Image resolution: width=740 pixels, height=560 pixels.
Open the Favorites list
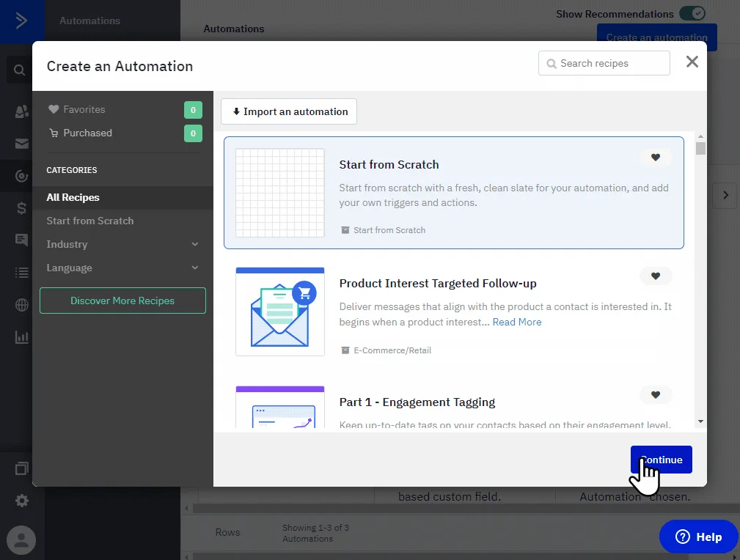(77, 109)
